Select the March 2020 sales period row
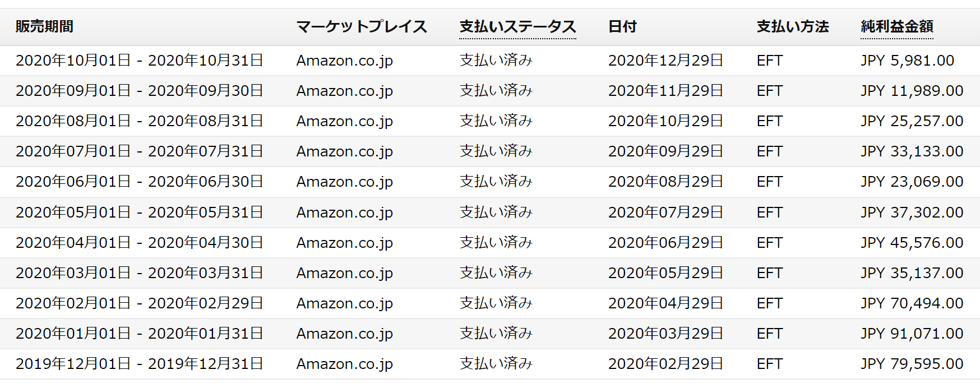Image resolution: width=980 pixels, height=388 pixels. coord(490,273)
